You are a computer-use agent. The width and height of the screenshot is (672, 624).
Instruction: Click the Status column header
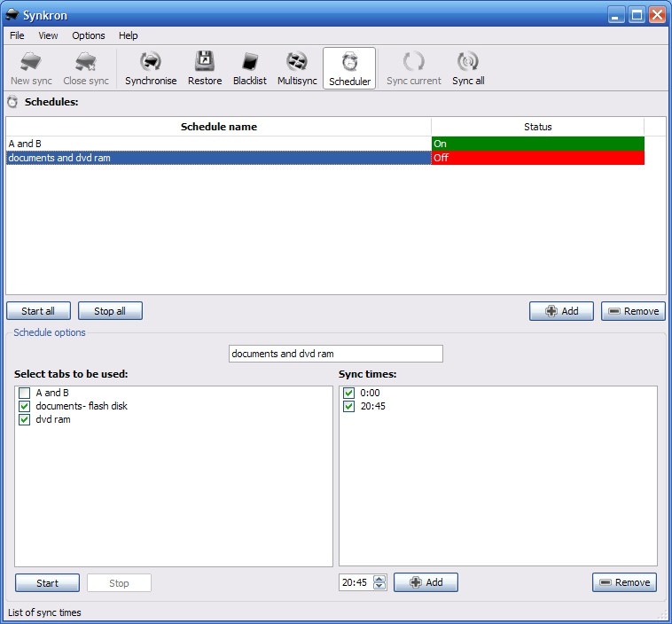point(538,127)
